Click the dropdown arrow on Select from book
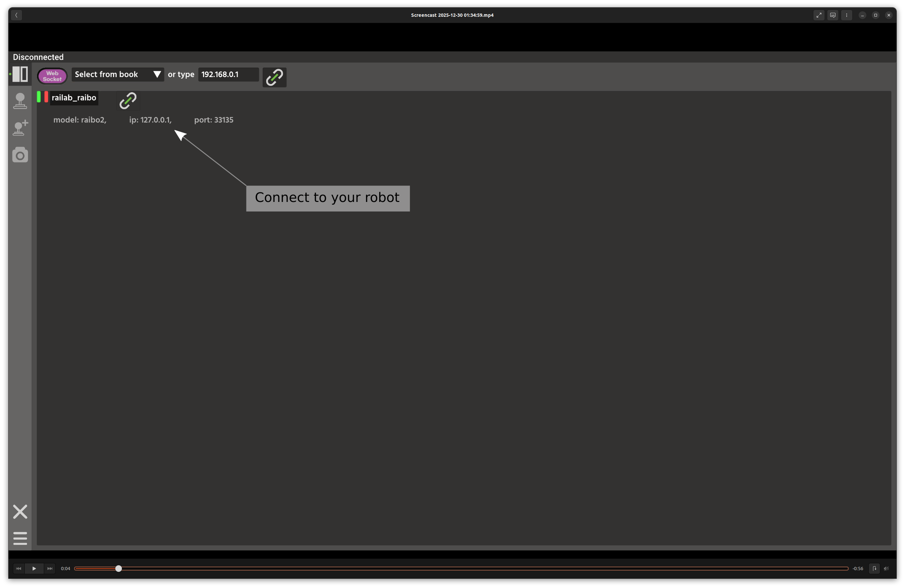The height and width of the screenshot is (588, 905). (157, 74)
